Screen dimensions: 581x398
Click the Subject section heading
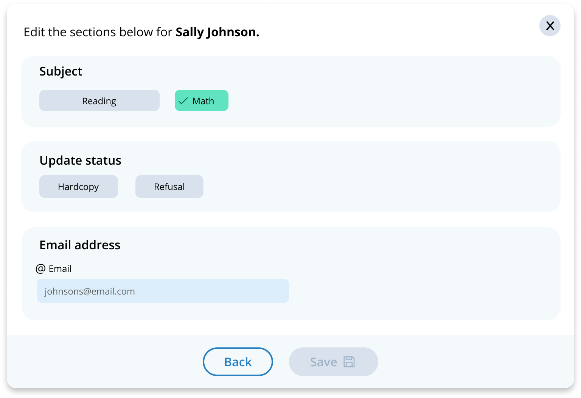(61, 71)
